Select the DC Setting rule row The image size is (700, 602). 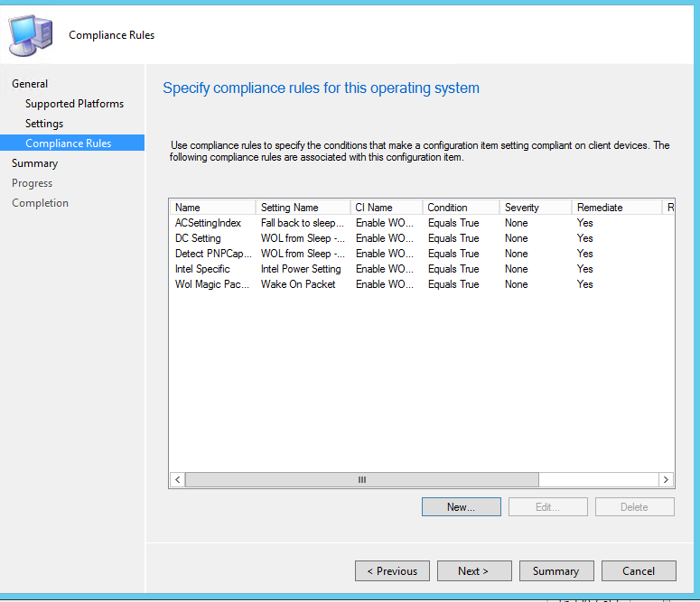(x=422, y=238)
